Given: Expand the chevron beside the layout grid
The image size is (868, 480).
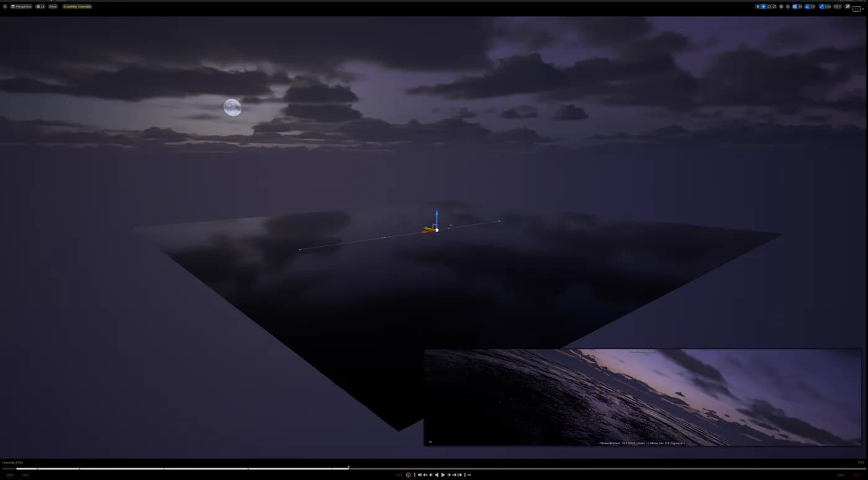Looking at the screenshot, I should pyautogui.click(x=863, y=9).
